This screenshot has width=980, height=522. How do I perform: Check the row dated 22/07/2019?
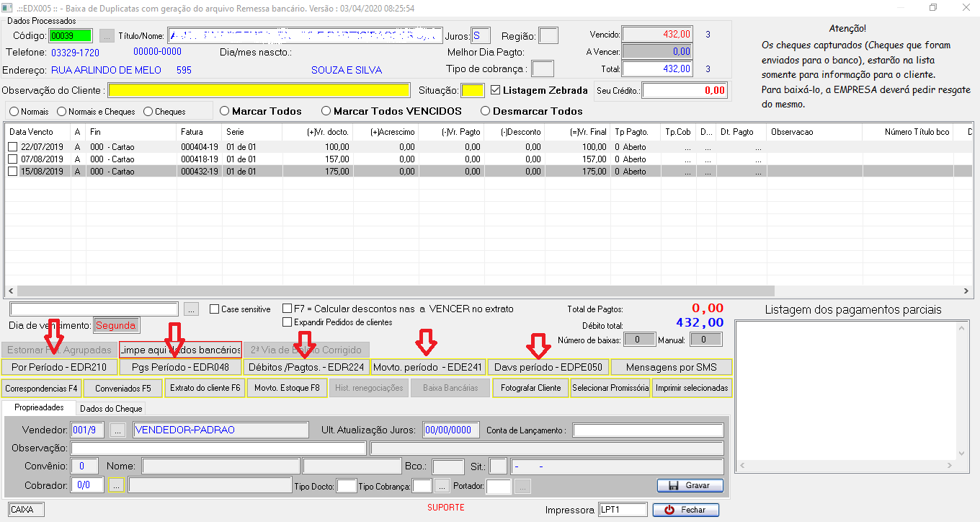pos(12,147)
